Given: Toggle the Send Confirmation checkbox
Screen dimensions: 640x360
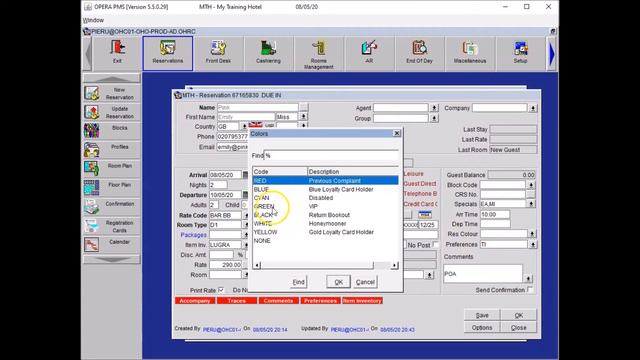Looking at the screenshot, I should coord(530,289).
